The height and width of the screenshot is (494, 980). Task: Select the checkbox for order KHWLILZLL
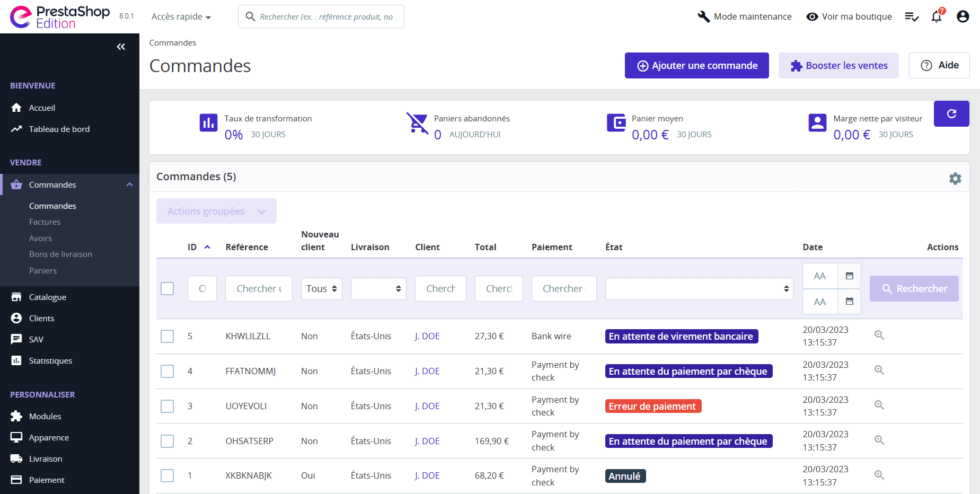coord(167,337)
